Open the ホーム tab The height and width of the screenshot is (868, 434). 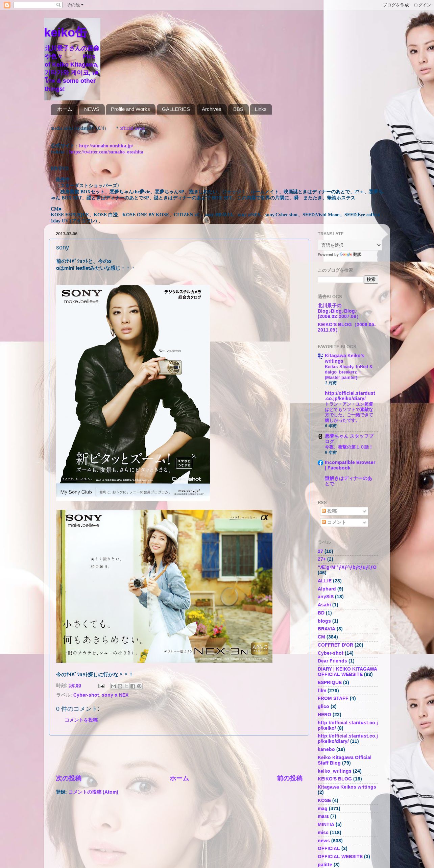pos(64,109)
